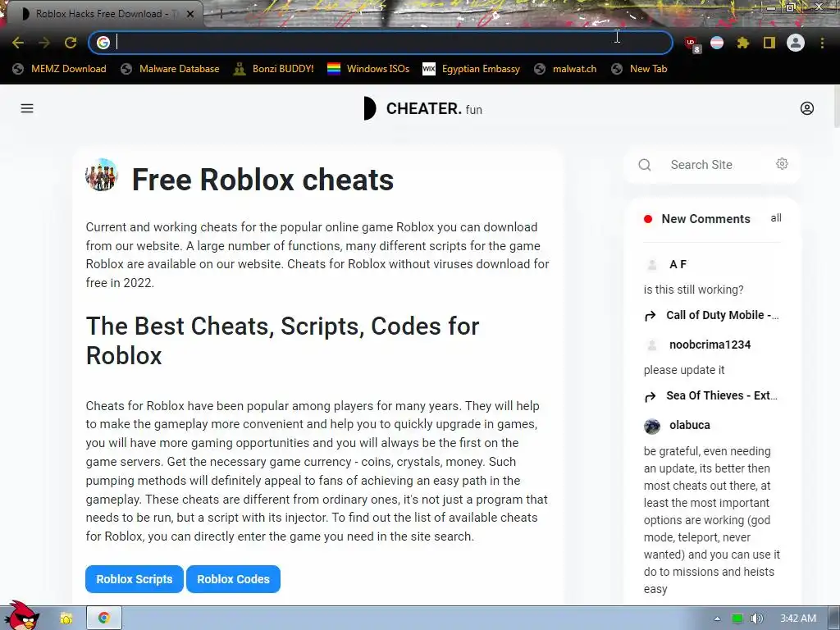Open the Malware Database bookmark
Viewport: 840px width, 630px height.
[x=171, y=69]
